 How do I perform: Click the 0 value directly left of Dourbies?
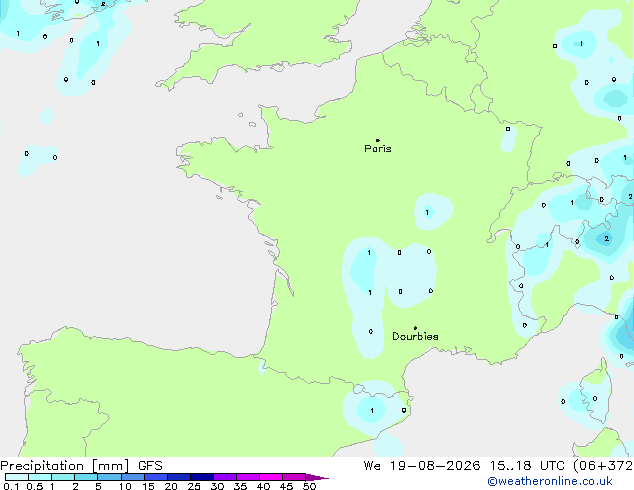click(371, 332)
